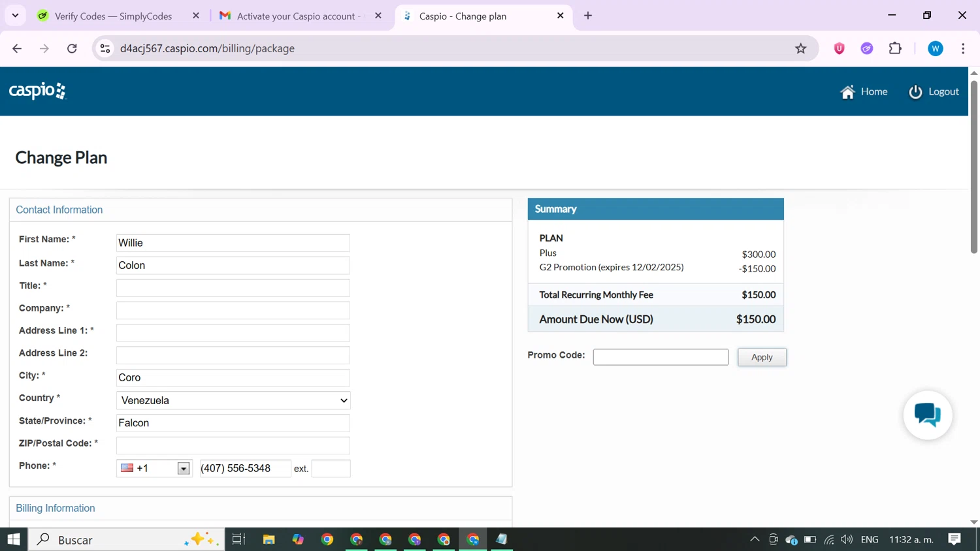Click the battery tray icon
Image resolution: width=980 pixels, height=551 pixels.
point(810,539)
